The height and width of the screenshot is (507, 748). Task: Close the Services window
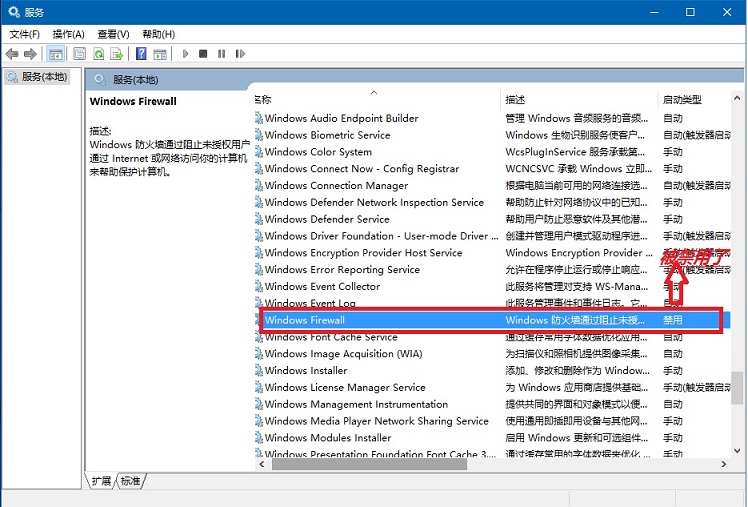click(727, 12)
